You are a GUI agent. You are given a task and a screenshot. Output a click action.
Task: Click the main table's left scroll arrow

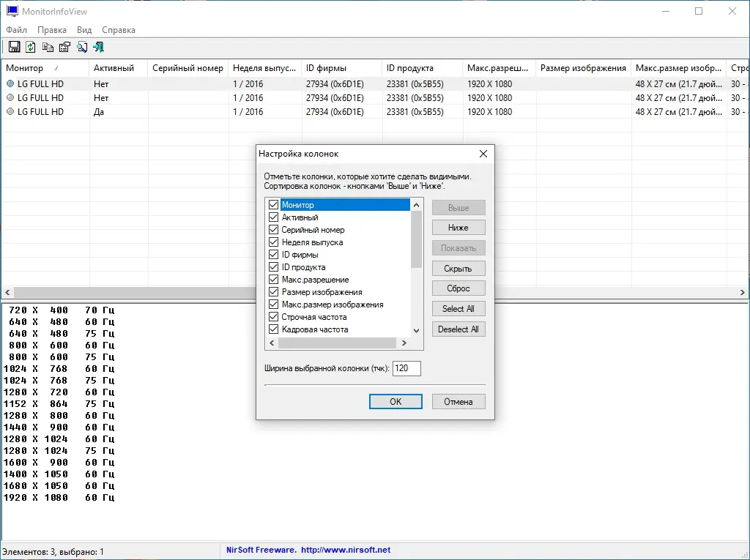pos(7,292)
